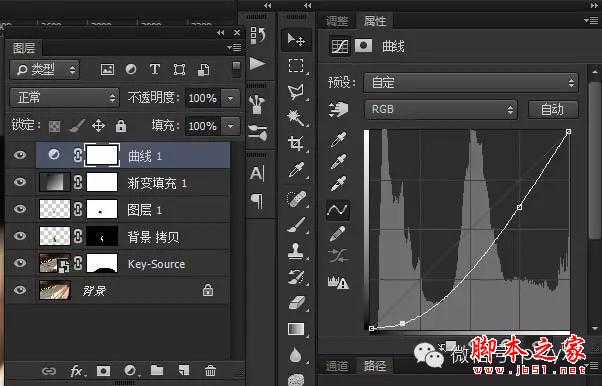
Task: Select the Polygonal Lasso tool
Action: point(296,91)
